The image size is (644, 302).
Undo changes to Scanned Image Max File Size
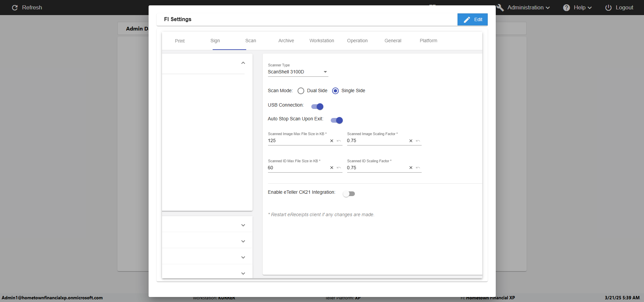point(339,141)
